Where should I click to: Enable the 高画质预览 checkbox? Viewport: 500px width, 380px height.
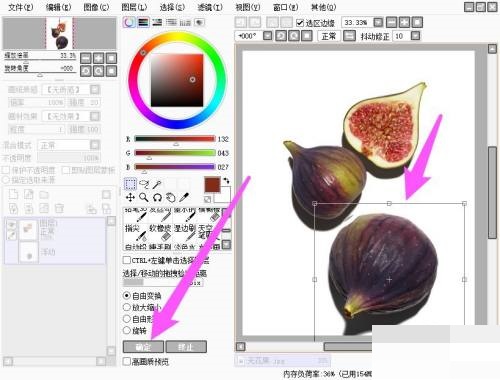tap(127, 361)
